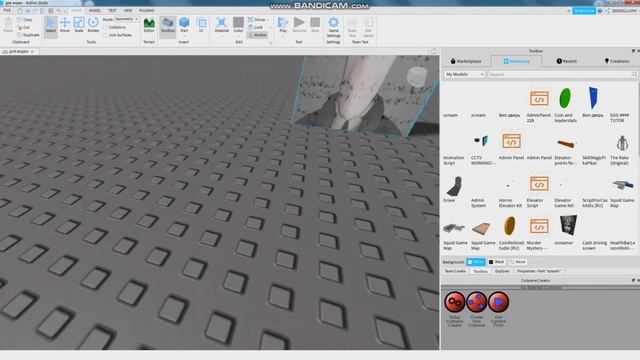Screen dimensions: 640x360
Task: Switch to the Explorer panel tab
Action: (502, 271)
